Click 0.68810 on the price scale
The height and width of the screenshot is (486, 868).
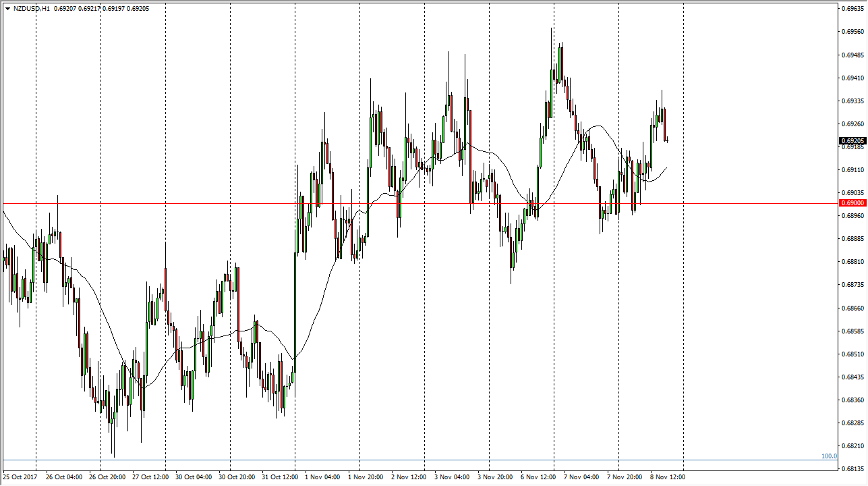(x=852, y=262)
